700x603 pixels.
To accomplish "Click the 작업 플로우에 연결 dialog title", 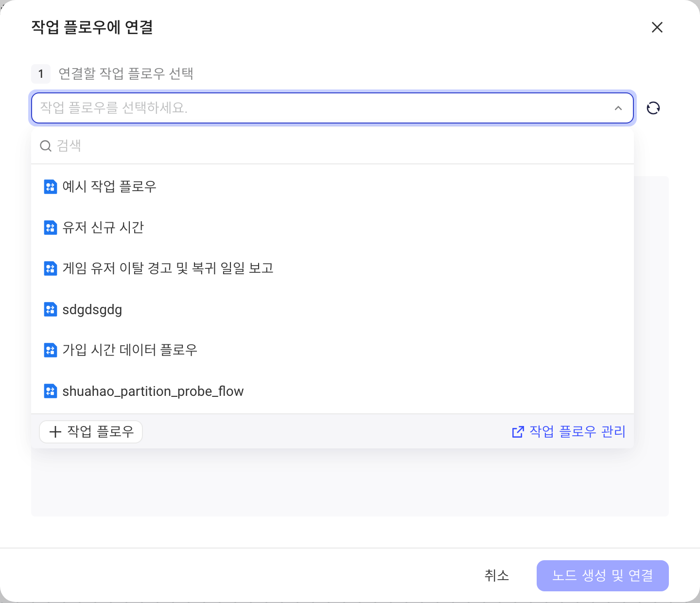I will click(x=92, y=27).
